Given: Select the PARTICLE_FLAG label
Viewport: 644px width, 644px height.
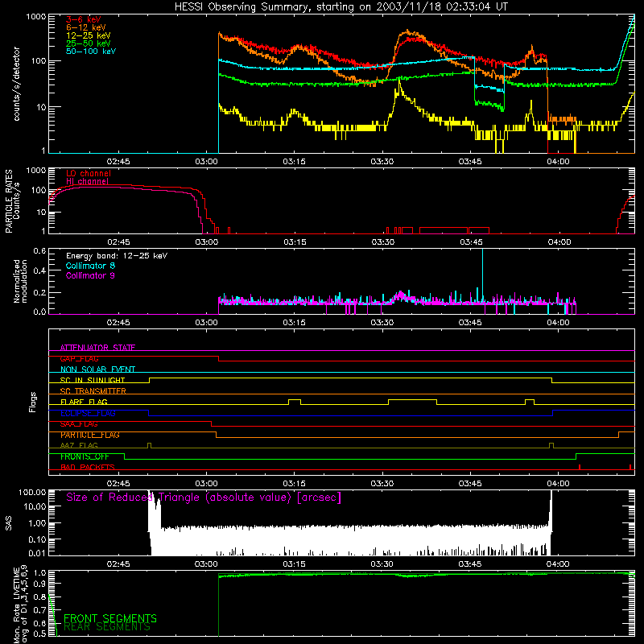Looking at the screenshot, I should pyautogui.click(x=90, y=435).
